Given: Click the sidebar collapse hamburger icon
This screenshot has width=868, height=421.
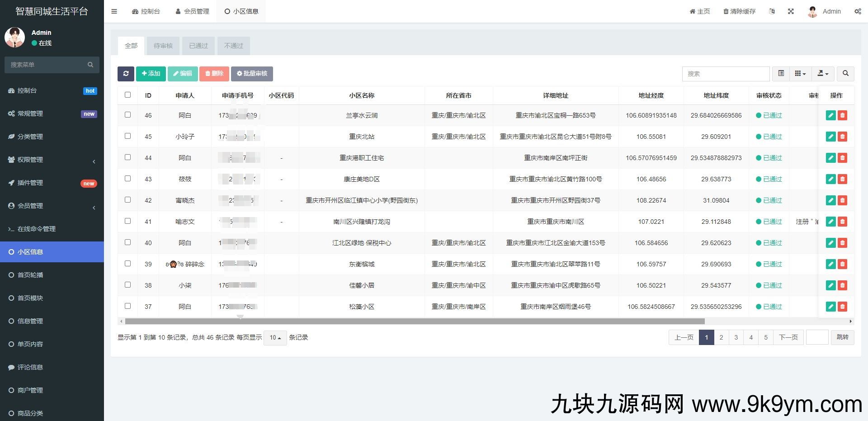Looking at the screenshot, I should point(114,11).
